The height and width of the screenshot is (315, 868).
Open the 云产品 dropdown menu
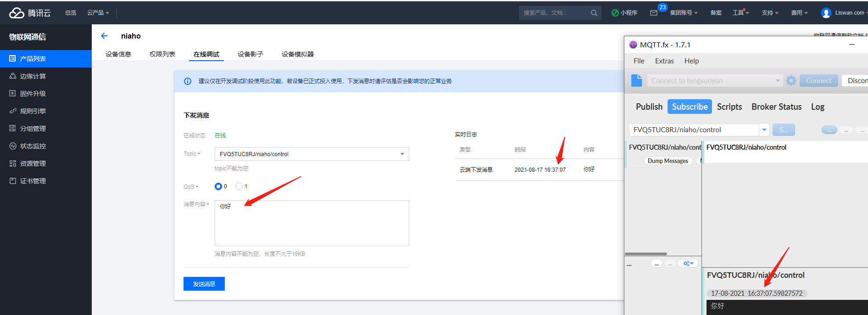tap(98, 13)
